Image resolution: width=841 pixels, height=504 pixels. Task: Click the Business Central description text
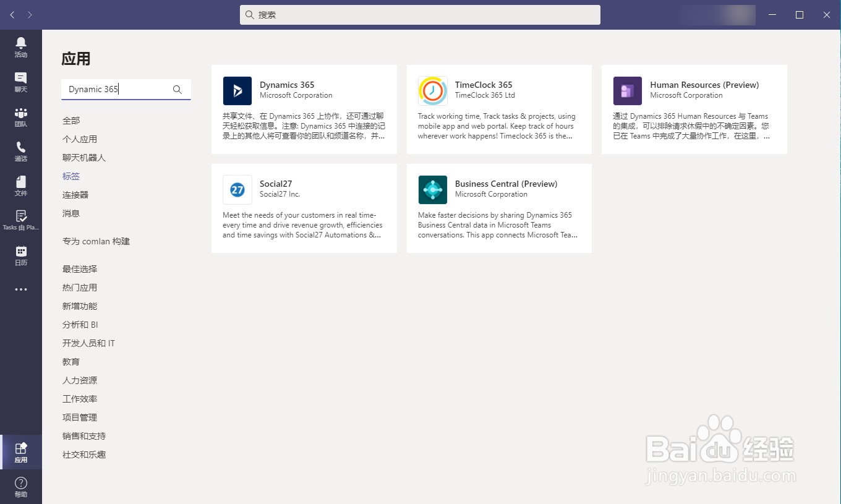pyautogui.click(x=498, y=225)
